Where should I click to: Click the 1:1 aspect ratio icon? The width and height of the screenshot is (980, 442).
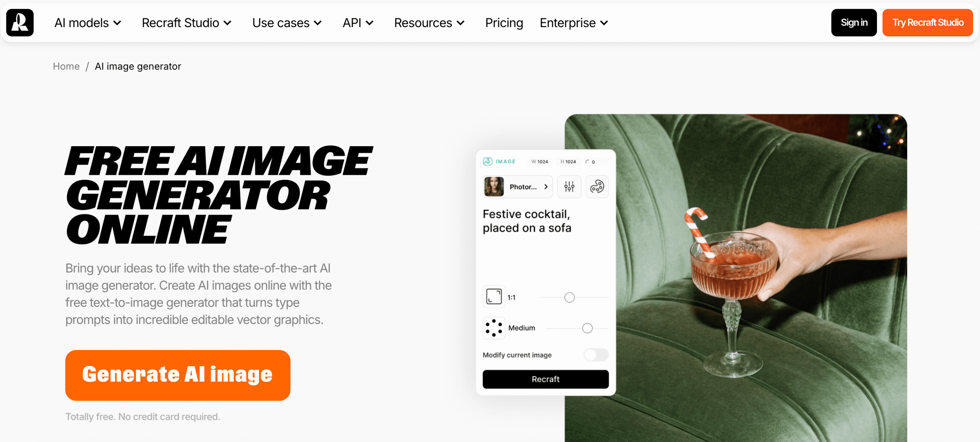tap(494, 297)
